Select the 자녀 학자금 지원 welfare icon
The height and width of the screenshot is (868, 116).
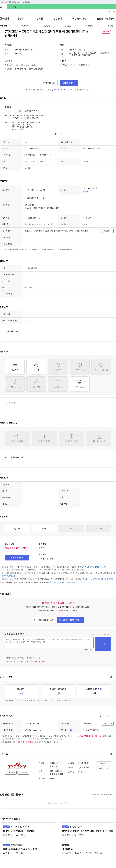101,367
